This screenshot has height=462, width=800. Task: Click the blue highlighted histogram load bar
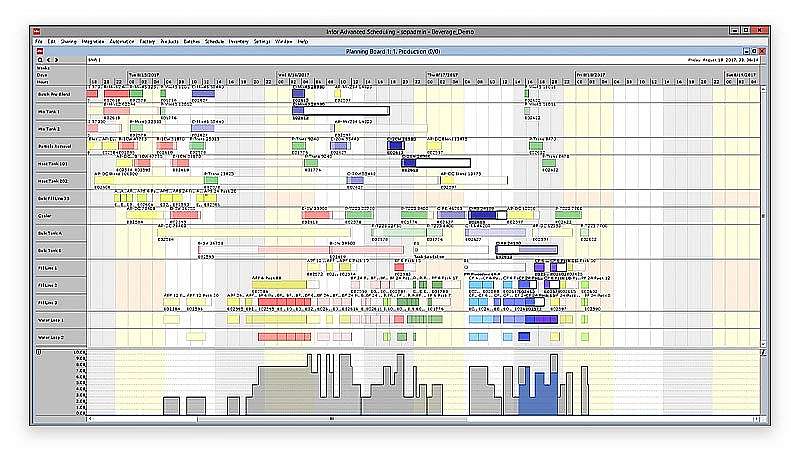click(x=537, y=397)
